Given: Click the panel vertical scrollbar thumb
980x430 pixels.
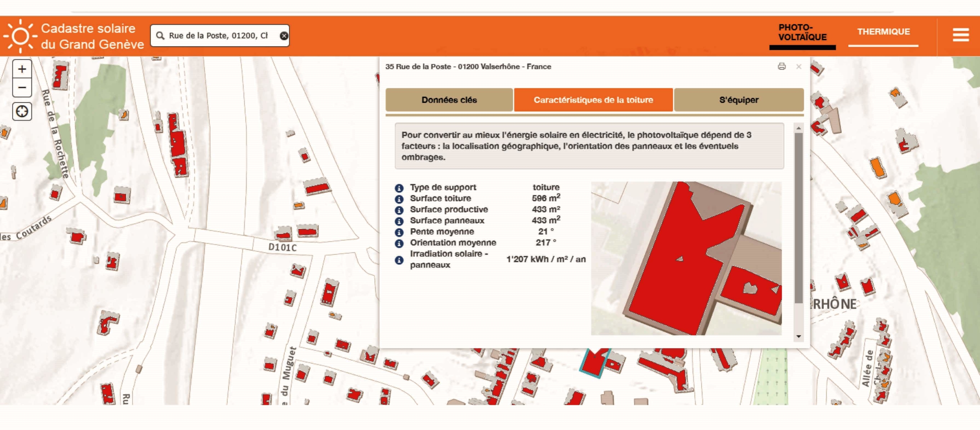Looking at the screenshot, I should [799, 218].
